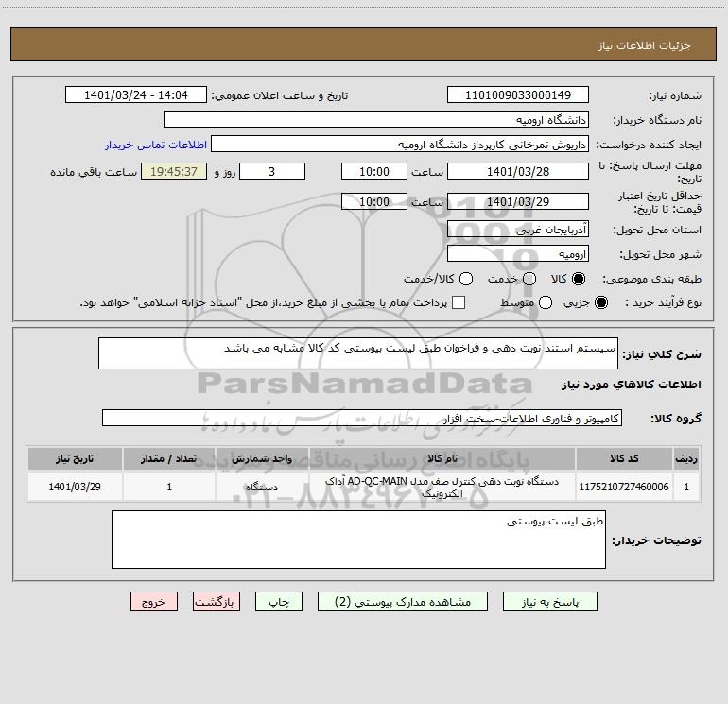The height and width of the screenshot is (704, 728).
Task: Click the جزئیات اطلاعات نیاز header title
Action: pyautogui.click(x=644, y=45)
